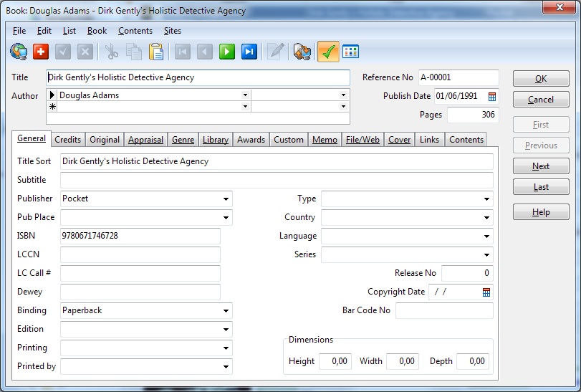Open the Country dropdown
This screenshot has height=392, width=581.
[486, 217]
